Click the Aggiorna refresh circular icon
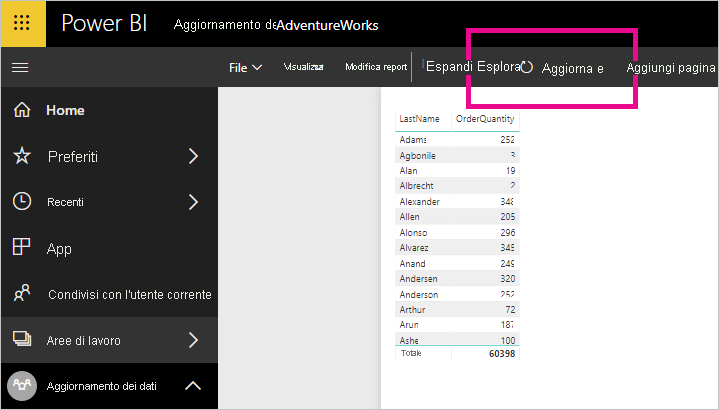Screen dimensions: 719x410 pyautogui.click(x=527, y=67)
